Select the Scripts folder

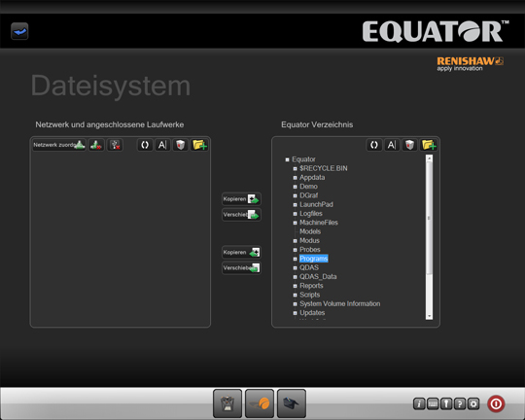pos(310,296)
